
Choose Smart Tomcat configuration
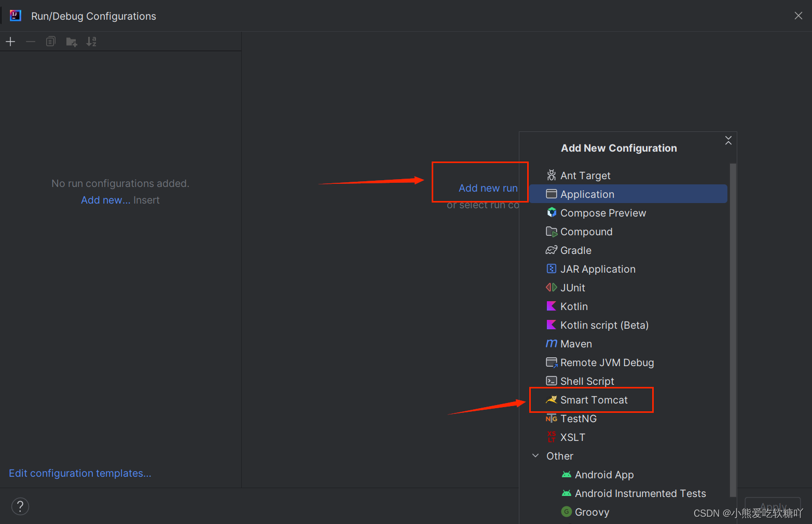coord(628,400)
